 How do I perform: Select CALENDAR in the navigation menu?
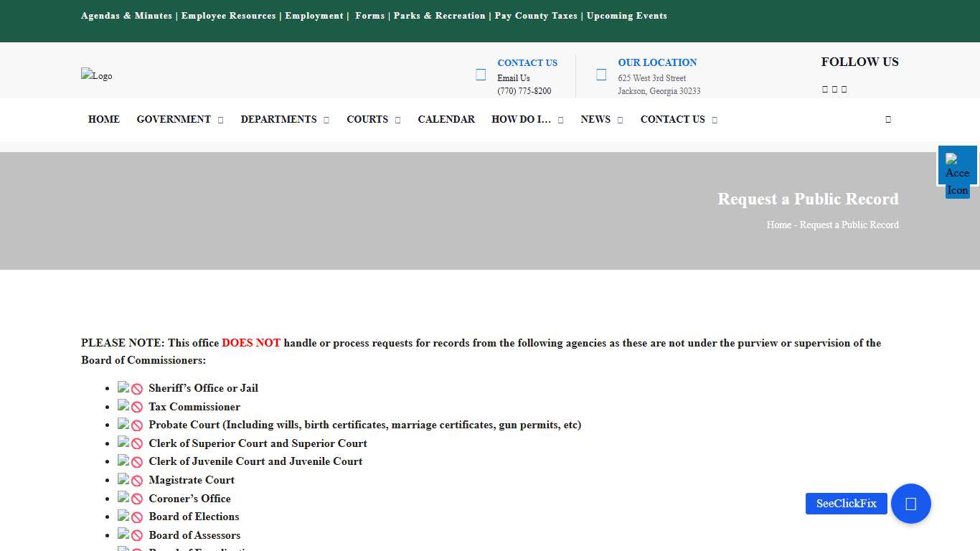(x=446, y=119)
